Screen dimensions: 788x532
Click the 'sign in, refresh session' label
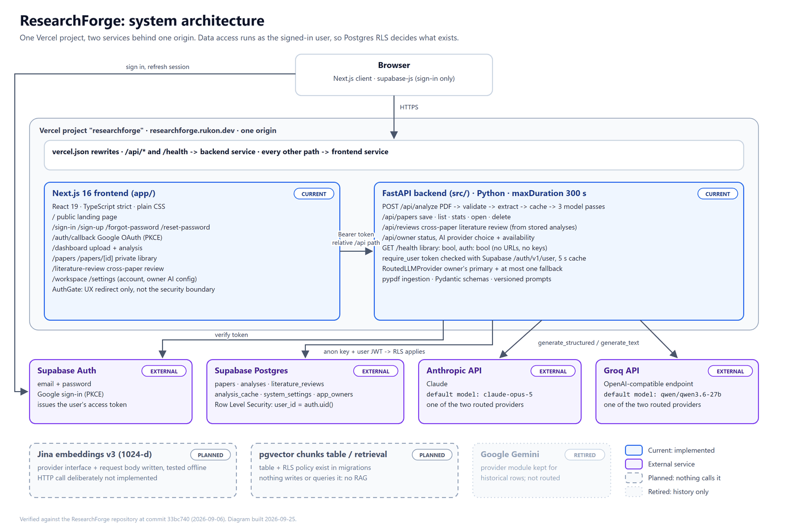click(158, 67)
